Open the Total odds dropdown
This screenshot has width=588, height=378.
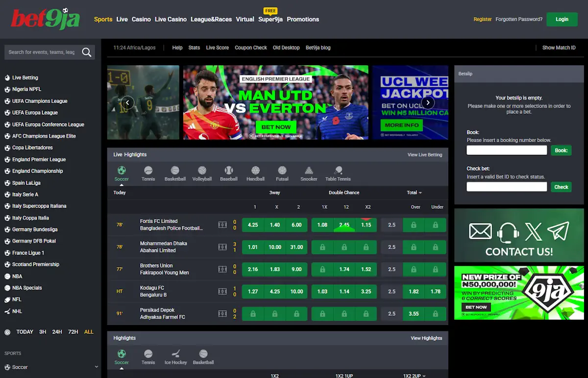tap(414, 193)
